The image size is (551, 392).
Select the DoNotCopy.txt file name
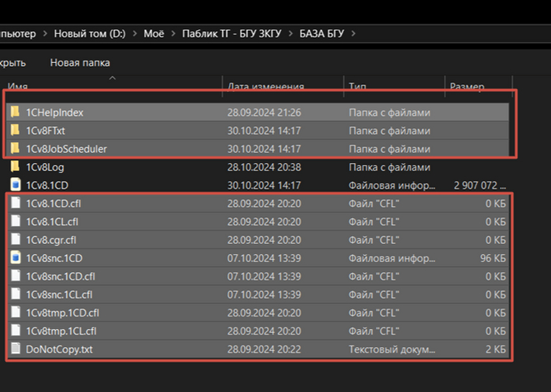[x=59, y=349]
